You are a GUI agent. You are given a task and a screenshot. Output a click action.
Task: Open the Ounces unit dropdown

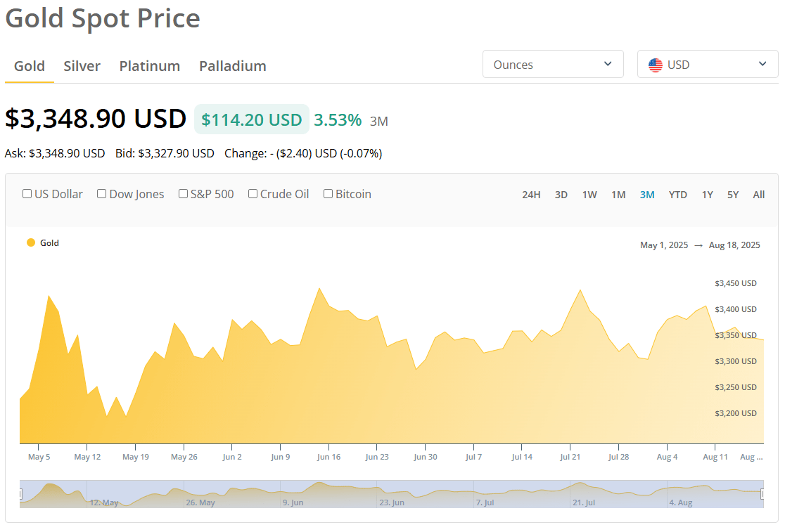point(553,64)
